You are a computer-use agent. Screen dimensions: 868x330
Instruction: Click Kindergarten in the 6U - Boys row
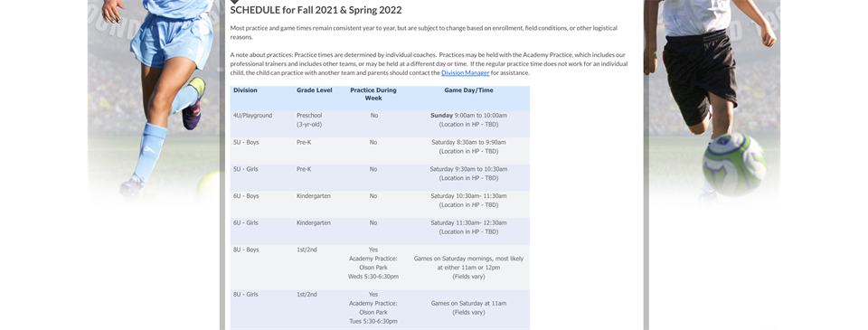pyautogui.click(x=314, y=196)
